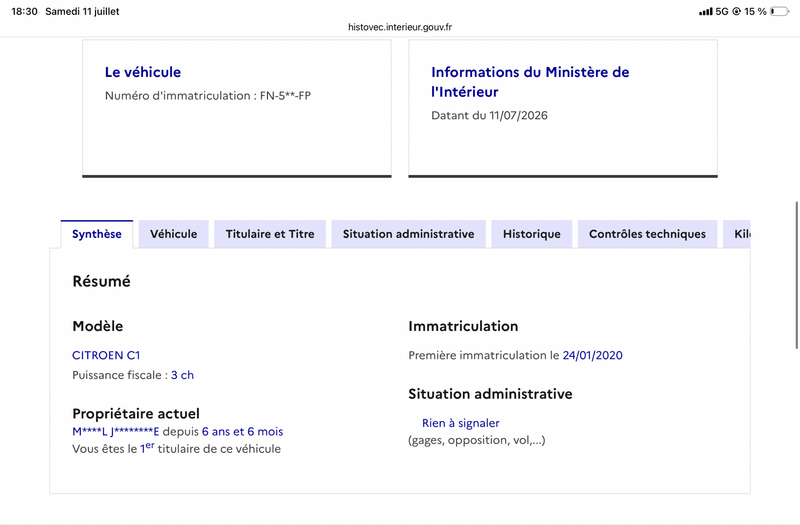Tap the histovec.interieur.gouv.fr address bar
800x525 pixels.
tap(400, 27)
